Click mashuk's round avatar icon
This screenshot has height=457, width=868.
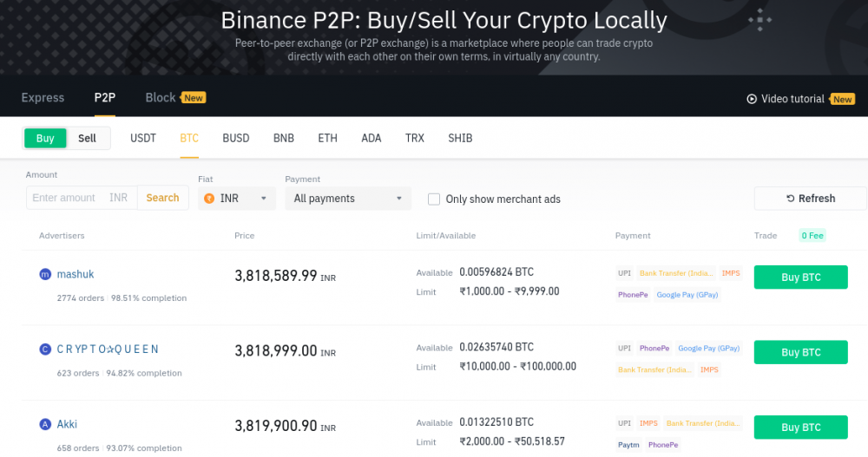tap(45, 274)
